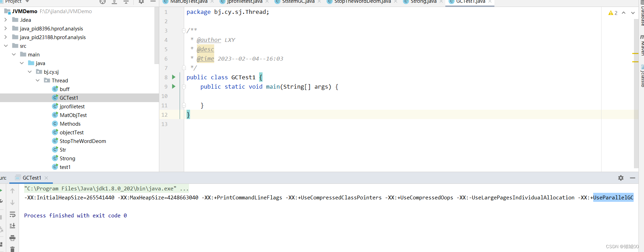
Task: Collapse the bj.cy.sj package
Action: tap(30, 72)
